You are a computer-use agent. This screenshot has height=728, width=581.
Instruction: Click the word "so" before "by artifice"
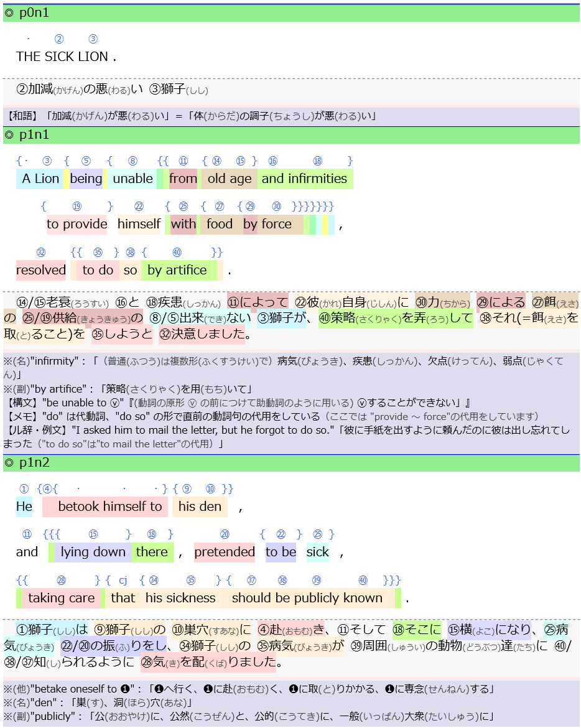(131, 270)
